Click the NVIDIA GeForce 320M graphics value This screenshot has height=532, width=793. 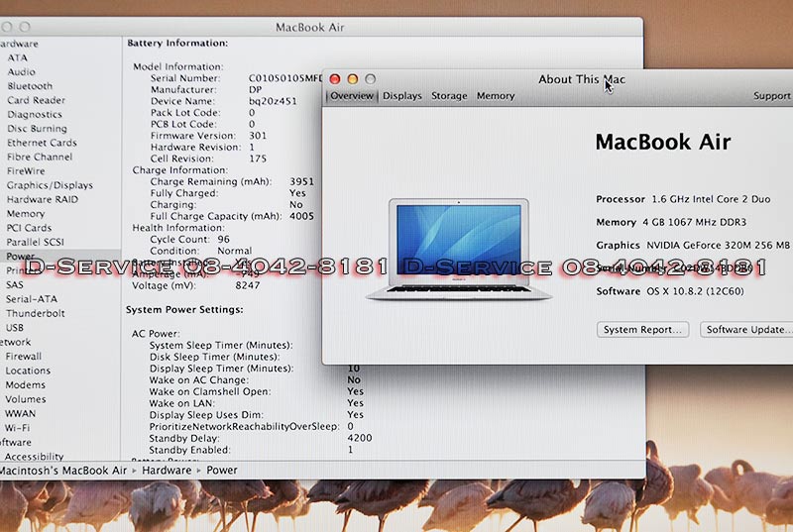click(718, 245)
